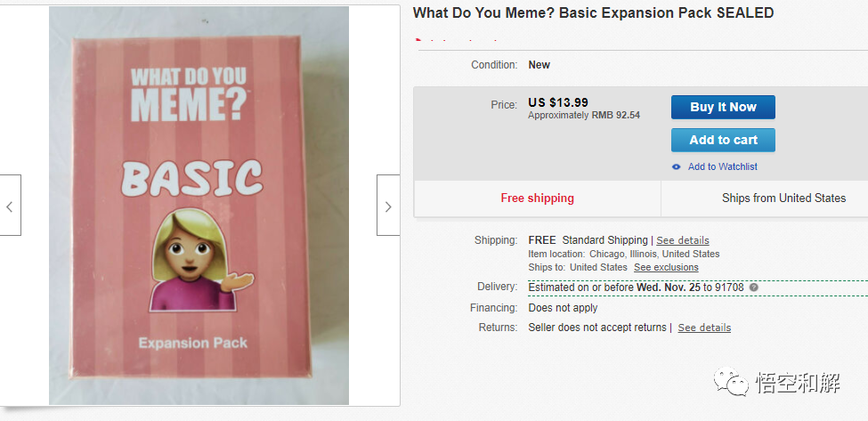Image resolution: width=868 pixels, height=421 pixels.
Task: Open See details for returns
Action: (x=704, y=328)
